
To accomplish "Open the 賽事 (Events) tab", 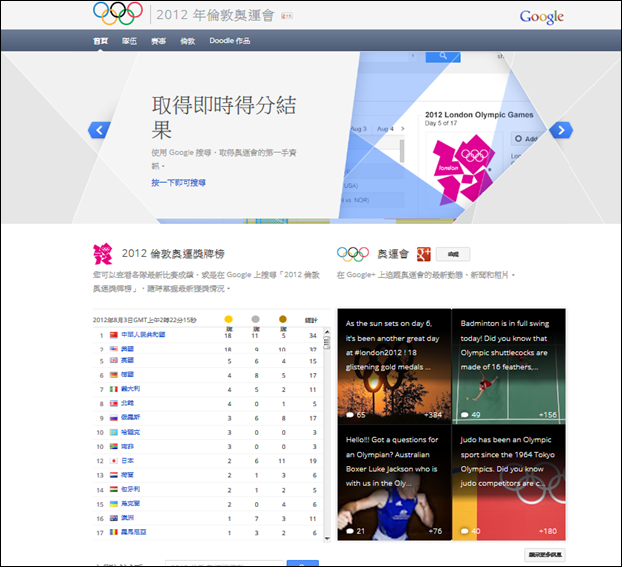I will coord(159,41).
